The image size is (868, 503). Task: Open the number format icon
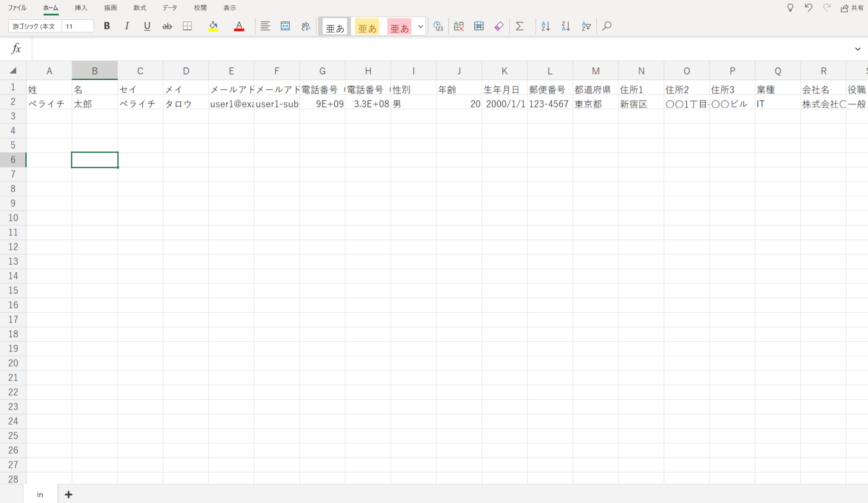[438, 26]
